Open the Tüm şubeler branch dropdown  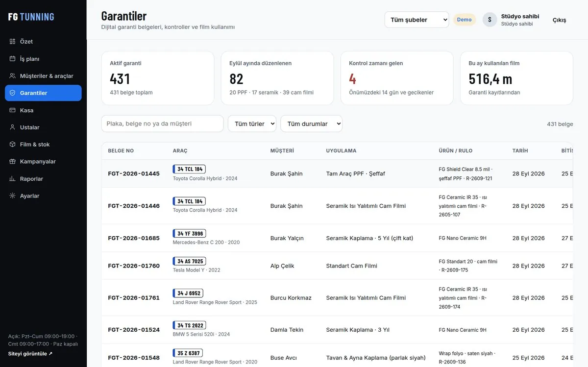(x=416, y=20)
